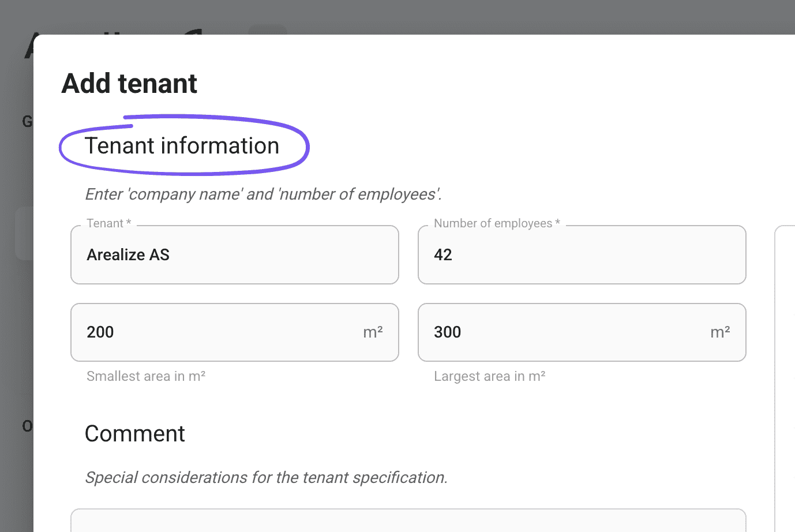The image size is (795, 532).
Task: Edit the Number of employees field
Action: tap(582, 254)
